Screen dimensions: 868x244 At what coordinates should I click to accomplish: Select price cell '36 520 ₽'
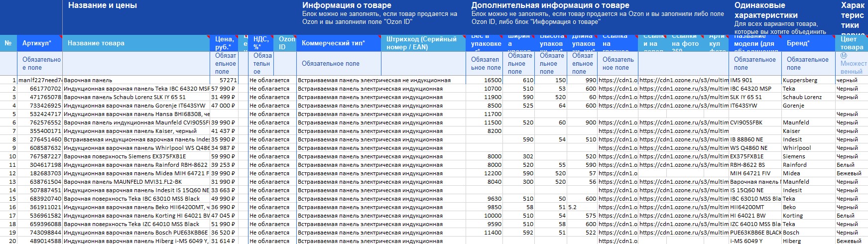coord(224,233)
